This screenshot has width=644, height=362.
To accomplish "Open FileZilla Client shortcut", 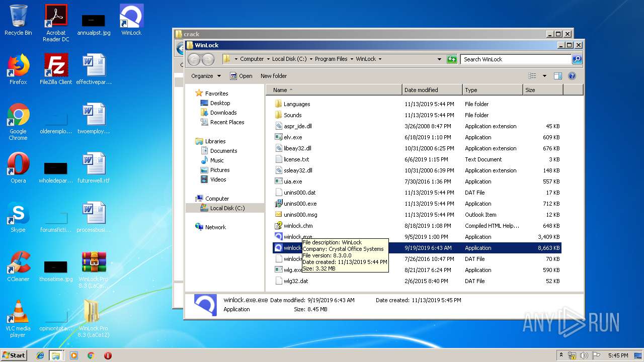I will point(56,69).
